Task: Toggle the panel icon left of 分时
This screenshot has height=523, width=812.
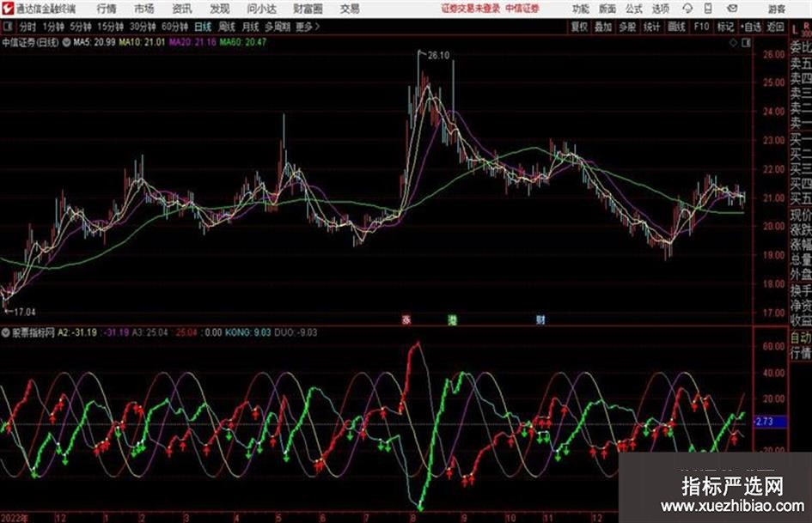Action: [x=7, y=27]
